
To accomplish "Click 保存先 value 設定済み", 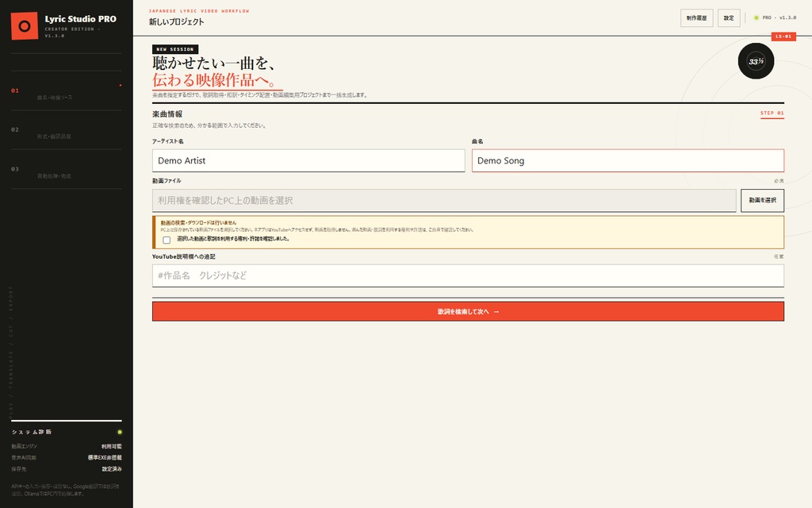I will click(112, 469).
